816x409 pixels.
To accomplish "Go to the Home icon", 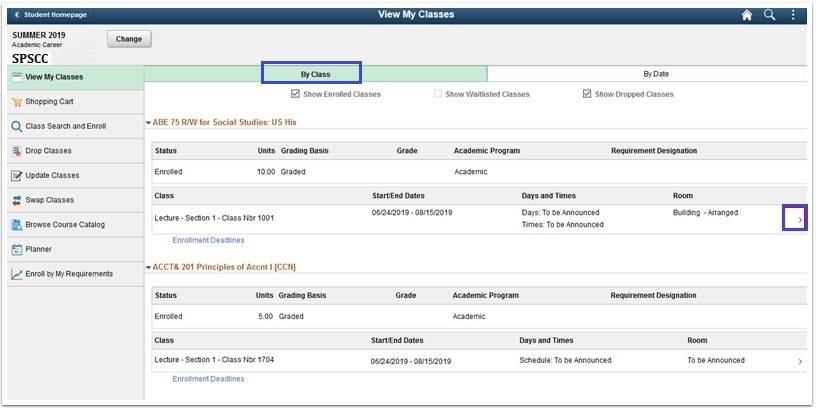I will pyautogui.click(x=747, y=15).
